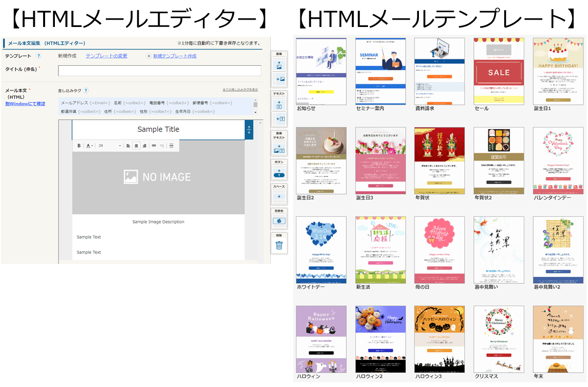This screenshot has height=387, width=588.
Task: Select the 誕生日1 template thumbnail
Action: coord(558,71)
